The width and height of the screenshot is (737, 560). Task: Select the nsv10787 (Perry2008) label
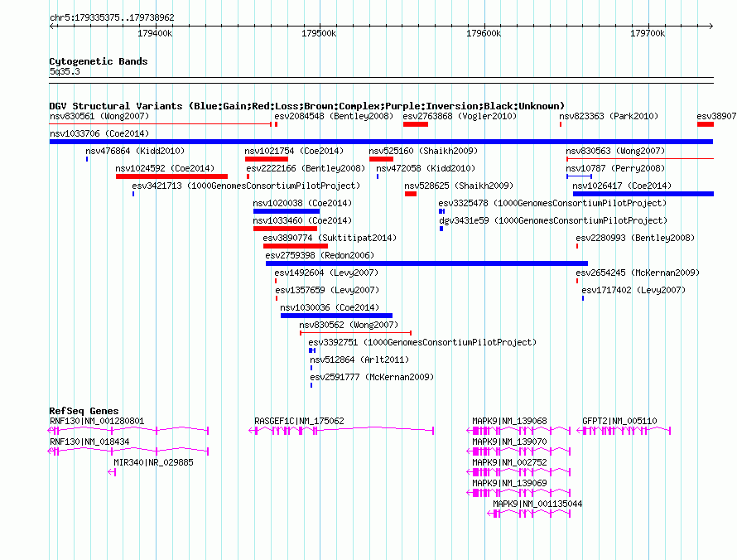[x=615, y=168]
